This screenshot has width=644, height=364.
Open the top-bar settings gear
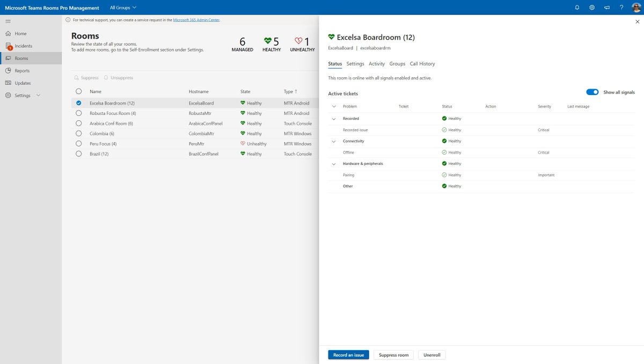pyautogui.click(x=591, y=7)
